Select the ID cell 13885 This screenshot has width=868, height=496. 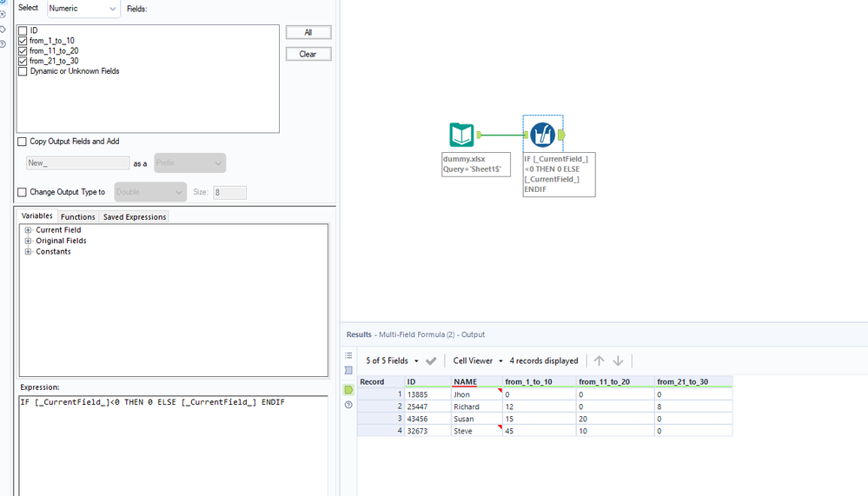pos(427,394)
